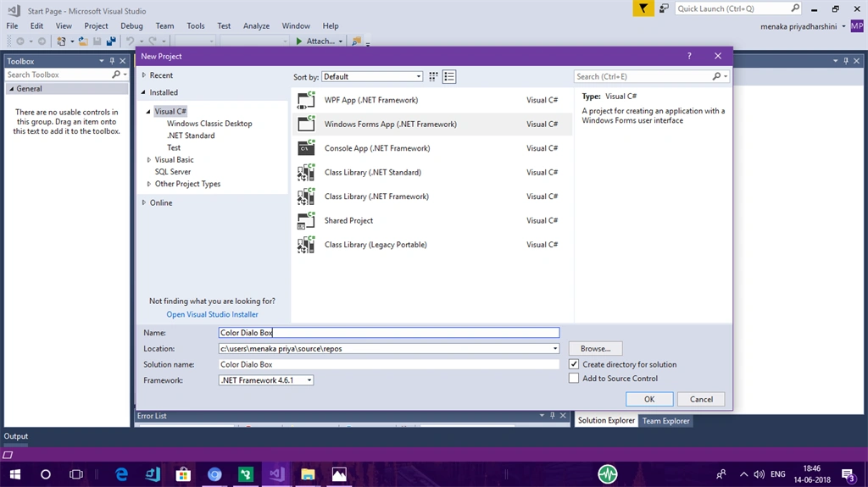868x487 pixels.
Task: Enable Add to Source Control checkbox
Action: (x=574, y=378)
